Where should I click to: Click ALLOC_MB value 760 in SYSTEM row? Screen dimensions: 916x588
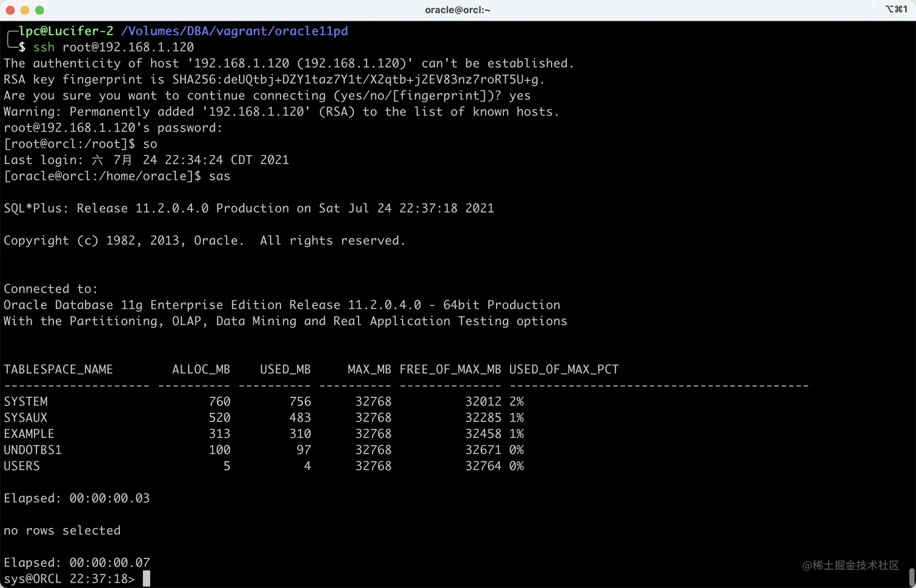pyautogui.click(x=219, y=401)
